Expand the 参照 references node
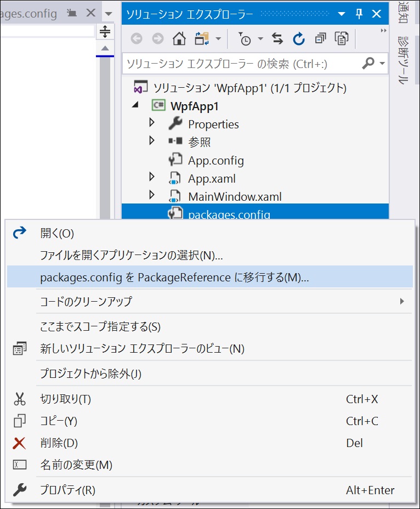 [151, 140]
